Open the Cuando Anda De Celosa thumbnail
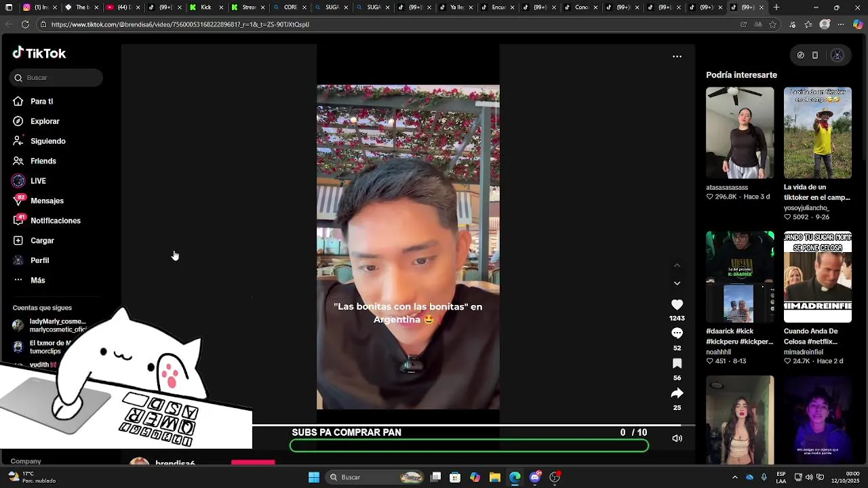The height and width of the screenshot is (488, 868). point(818,277)
